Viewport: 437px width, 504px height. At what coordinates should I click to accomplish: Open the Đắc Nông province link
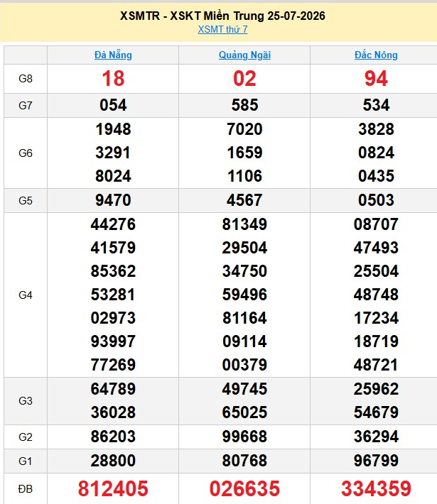point(376,55)
